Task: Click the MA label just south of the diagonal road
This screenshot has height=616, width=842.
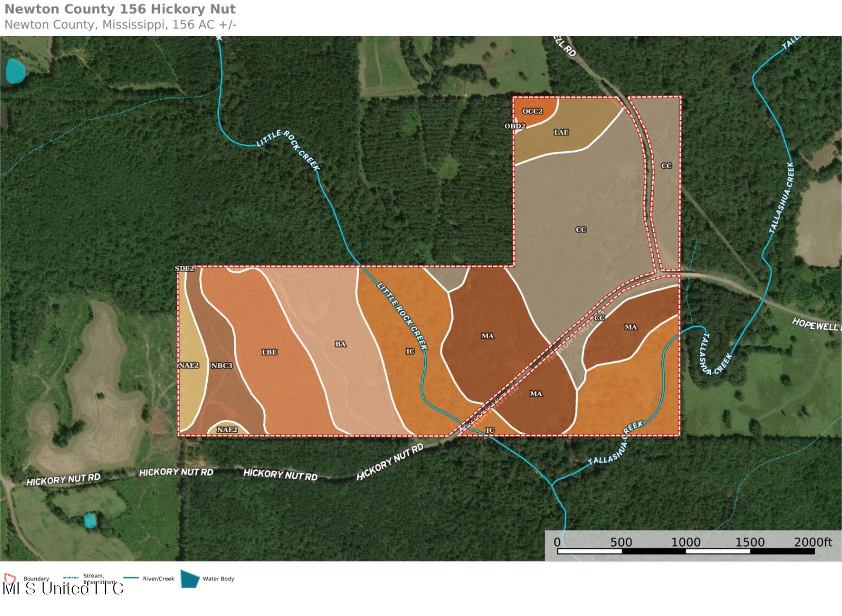Action: pyautogui.click(x=536, y=394)
